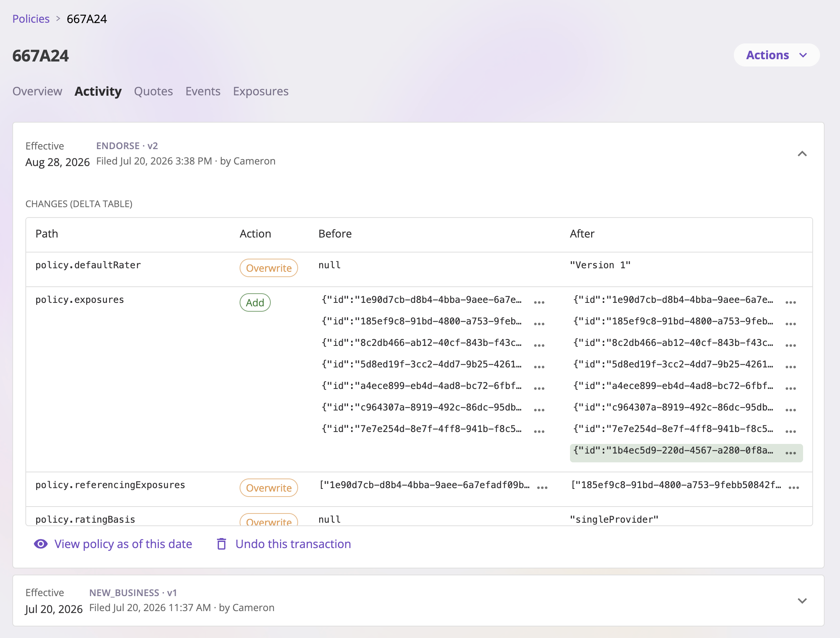The width and height of the screenshot is (840, 638).
Task: Click Filed Jul 20, 2026 3:38 PM text
Action: [154, 161]
